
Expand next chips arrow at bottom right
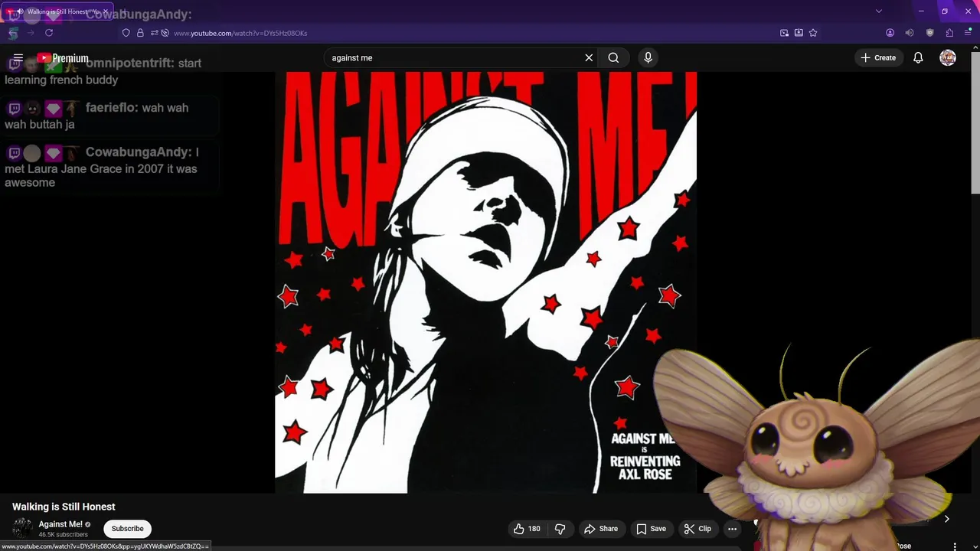[947, 520]
